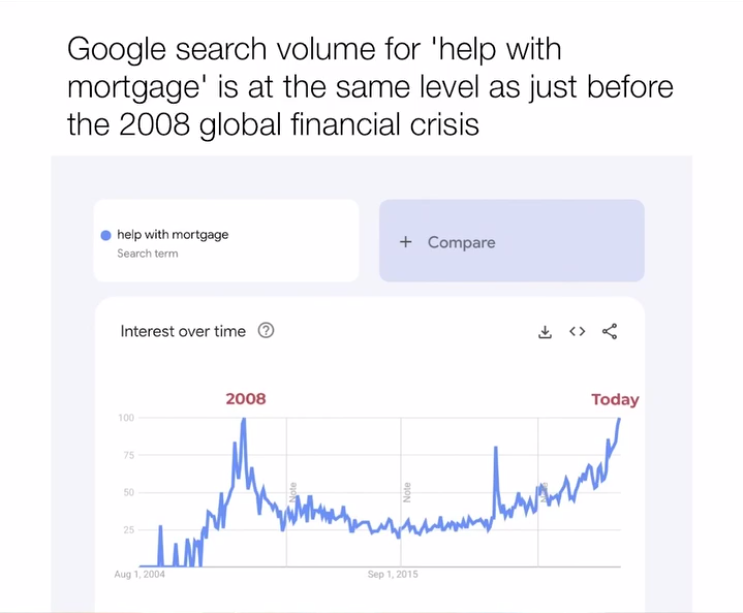
Task: Click the 'Sep 1, 2015' axis date
Action: [x=393, y=574]
